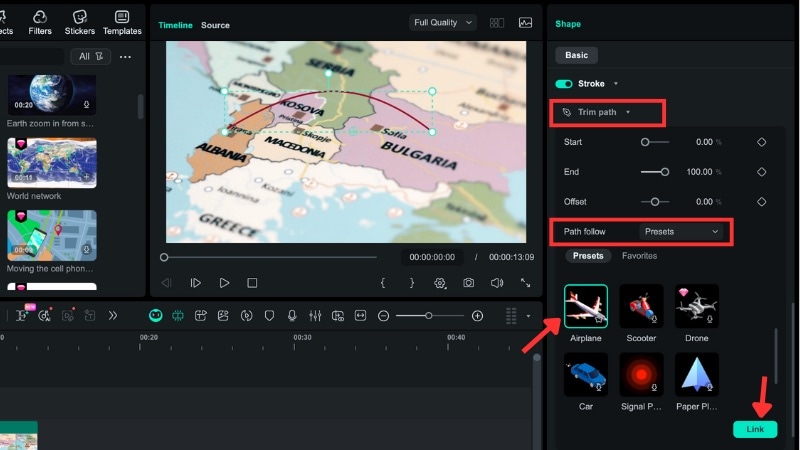Screen dimensions: 800x450
Task: Click the AI copilot face icon
Action: tap(156, 316)
